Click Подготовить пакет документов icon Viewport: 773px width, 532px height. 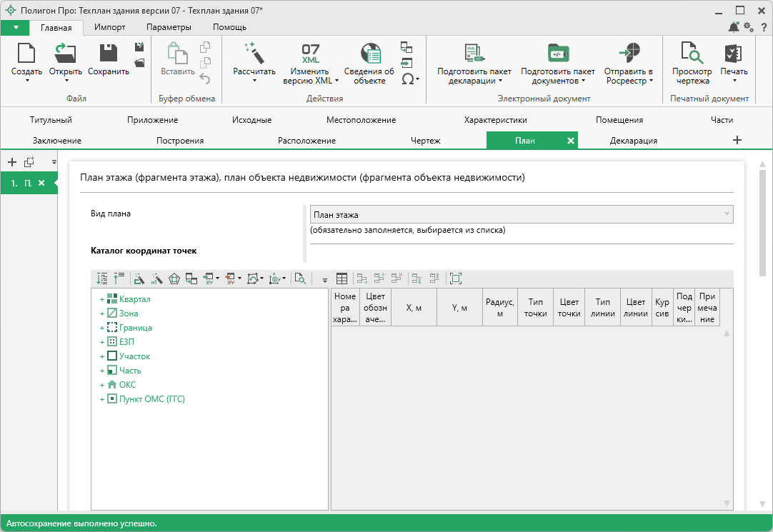557,54
